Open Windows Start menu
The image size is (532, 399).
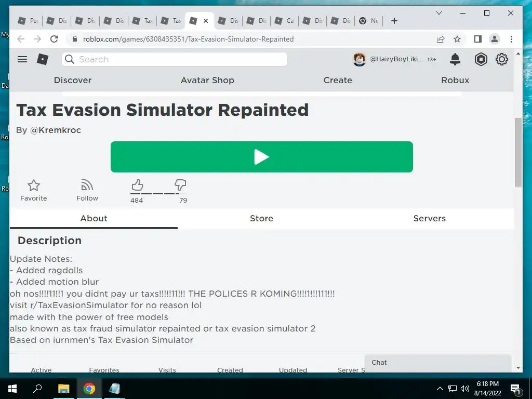pyautogui.click(x=12, y=389)
